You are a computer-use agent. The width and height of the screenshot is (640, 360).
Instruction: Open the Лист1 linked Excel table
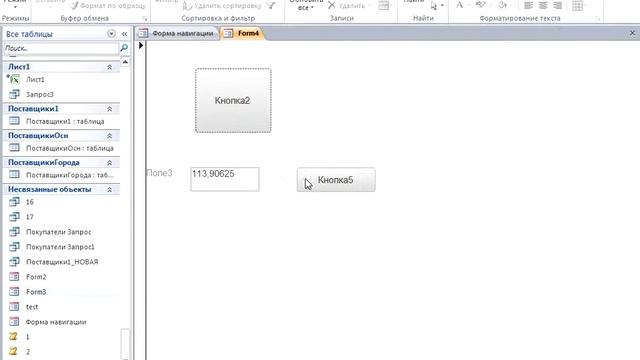pos(35,80)
